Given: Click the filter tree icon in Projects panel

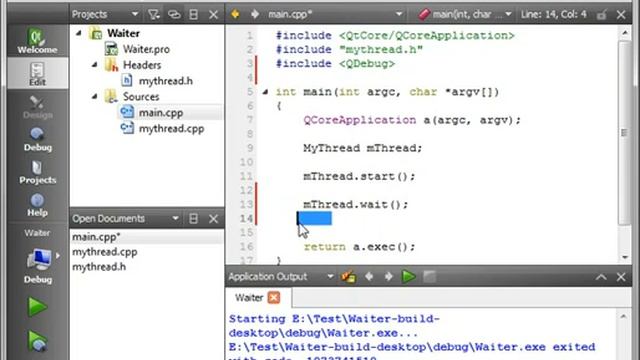Looking at the screenshot, I should coord(153,14).
